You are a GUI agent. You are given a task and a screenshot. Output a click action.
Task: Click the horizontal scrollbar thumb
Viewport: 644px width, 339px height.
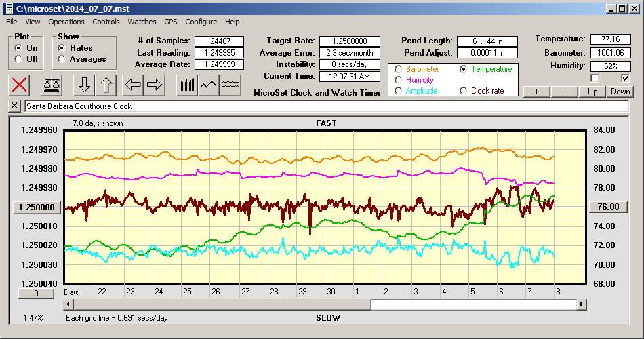[222, 304]
